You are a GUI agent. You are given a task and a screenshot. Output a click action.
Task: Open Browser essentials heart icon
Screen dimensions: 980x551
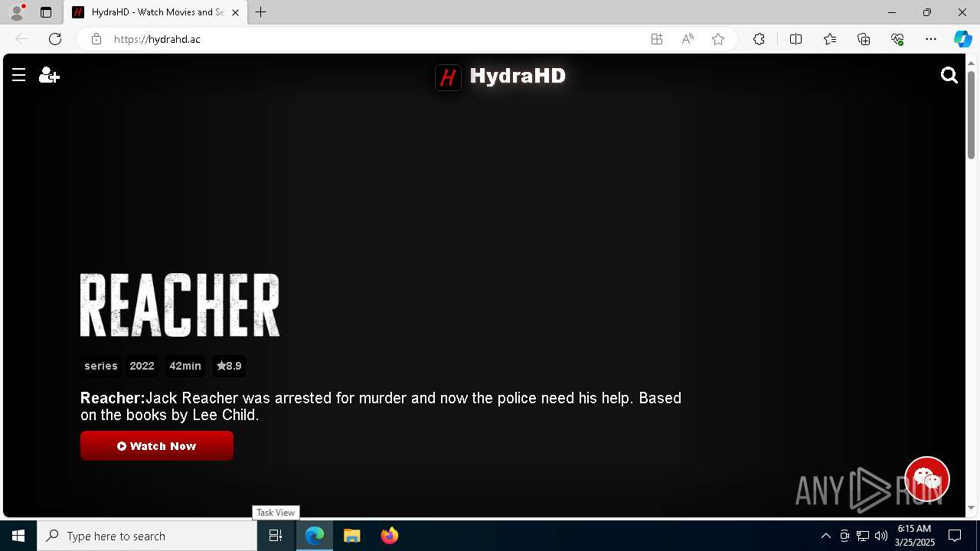(897, 39)
